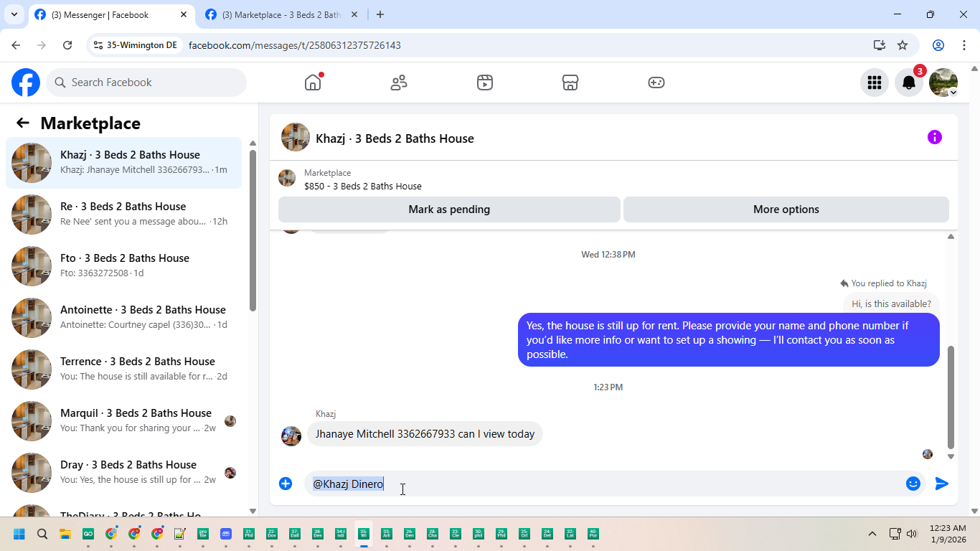Switch to 22-Dov taskbar window
This screenshot has height=551, width=980.
pyautogui.click(x=272, y=534)
